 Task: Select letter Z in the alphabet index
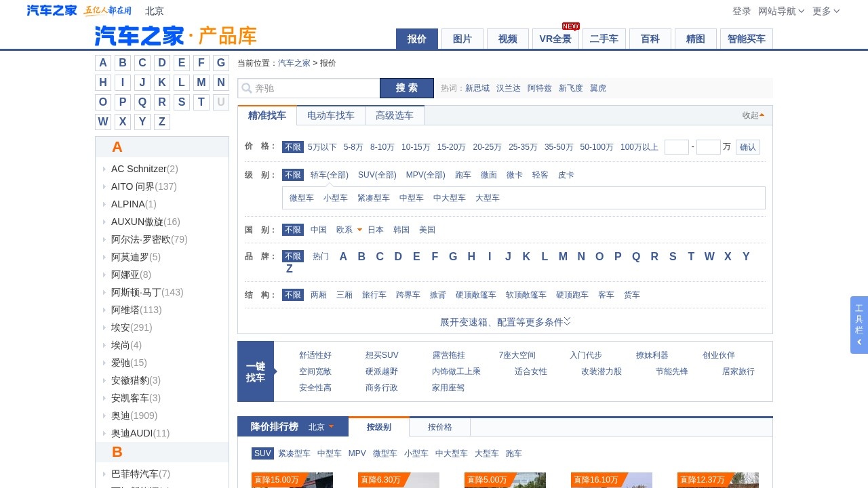pyautogui.click(x=162, y=122)
